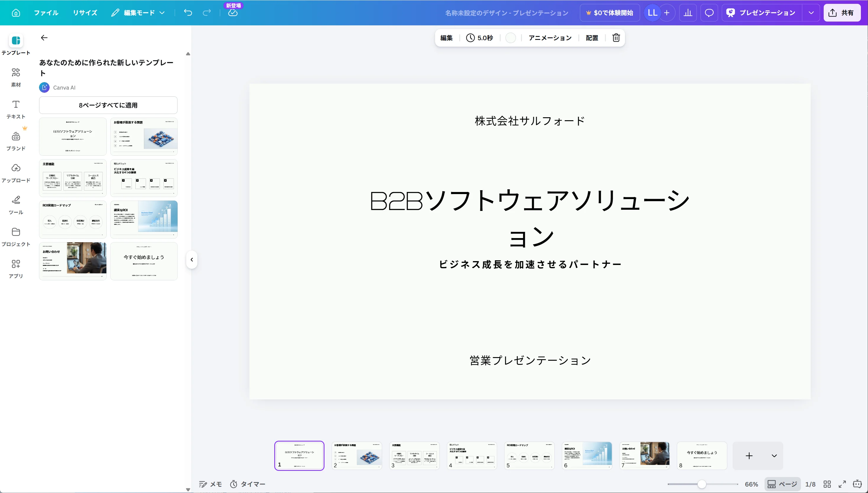Open the 素材 panel in the sidebar
Screen dimensions: 868x493
pos(16,77)
